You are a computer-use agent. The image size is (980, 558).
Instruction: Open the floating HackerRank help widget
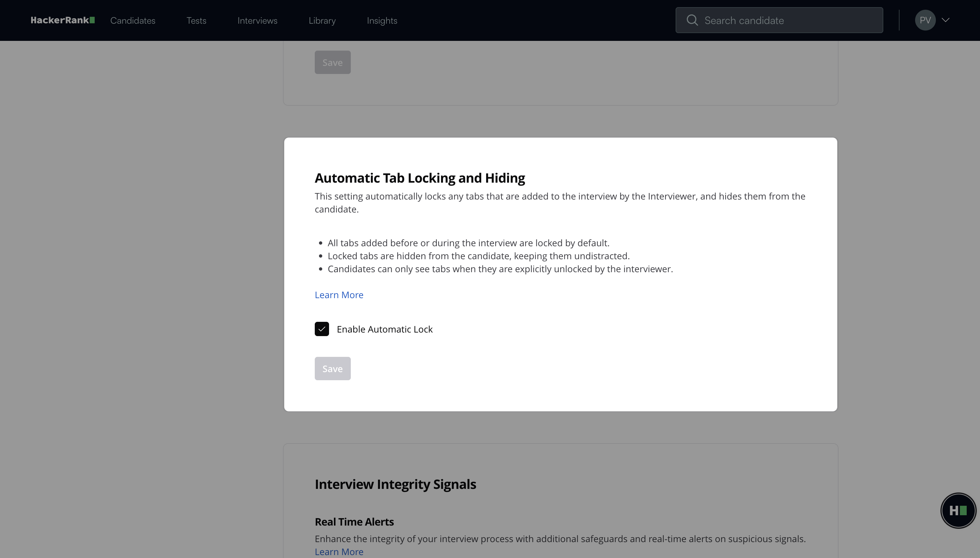coord(958,511)
